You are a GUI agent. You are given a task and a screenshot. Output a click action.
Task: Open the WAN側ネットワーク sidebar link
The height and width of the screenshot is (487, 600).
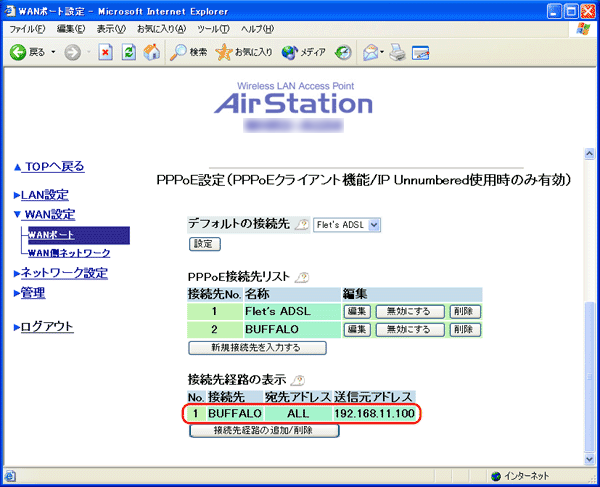(69, 253)
